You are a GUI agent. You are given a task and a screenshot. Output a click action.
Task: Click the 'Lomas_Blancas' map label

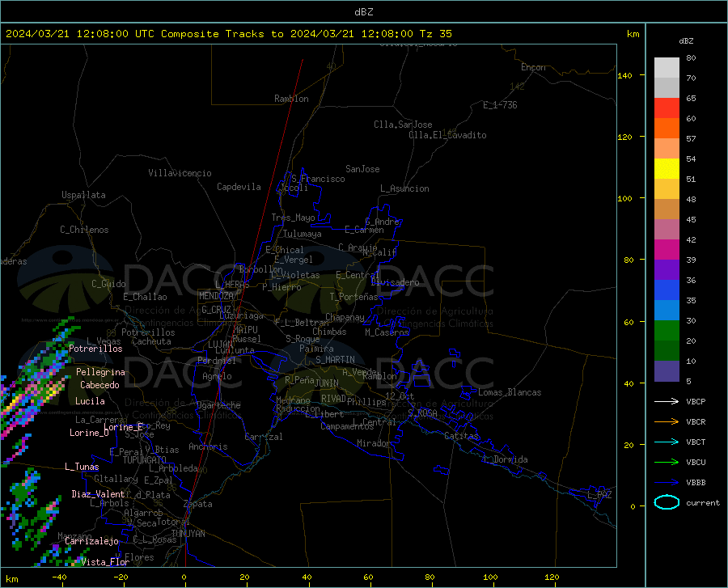(510, 392)
